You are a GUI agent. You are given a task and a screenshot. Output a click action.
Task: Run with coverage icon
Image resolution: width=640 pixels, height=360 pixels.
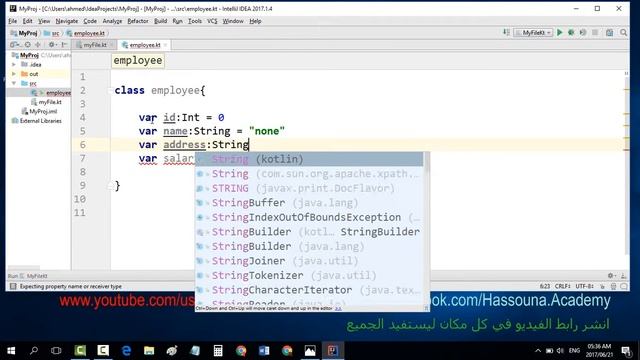[x=583, y=33]
